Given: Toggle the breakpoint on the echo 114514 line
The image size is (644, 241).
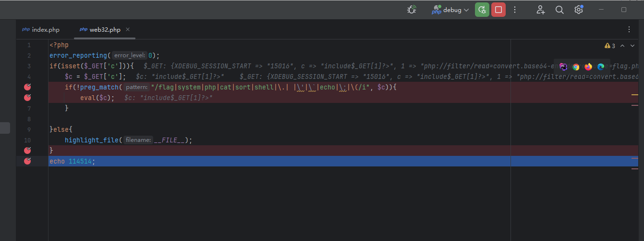Looking at the screenshot, I should 27,161.
